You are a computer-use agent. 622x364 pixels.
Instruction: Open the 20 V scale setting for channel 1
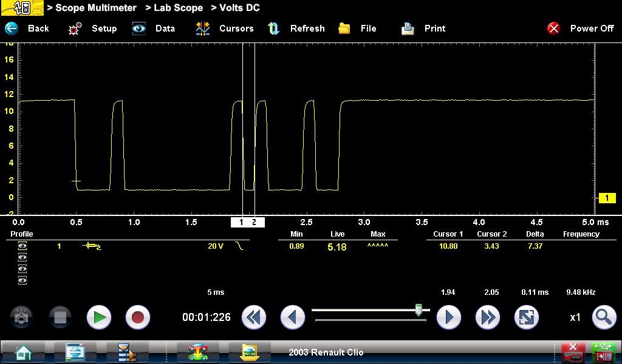point(216,246)
